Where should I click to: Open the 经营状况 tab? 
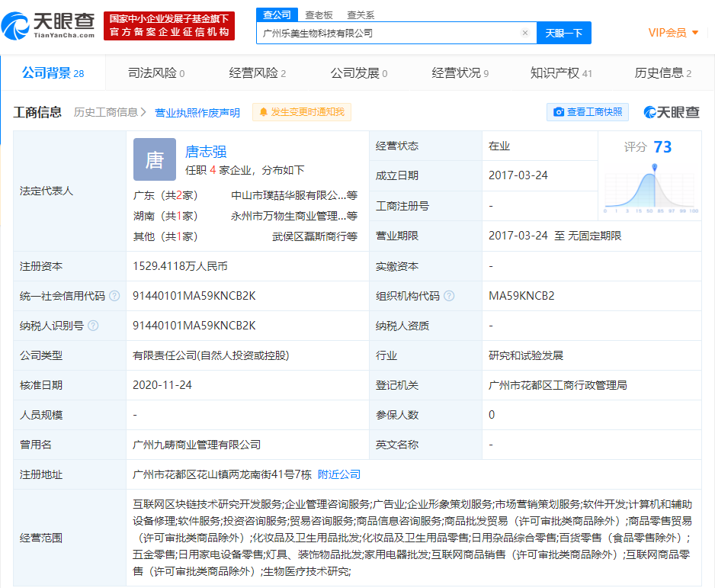(460, 73)
